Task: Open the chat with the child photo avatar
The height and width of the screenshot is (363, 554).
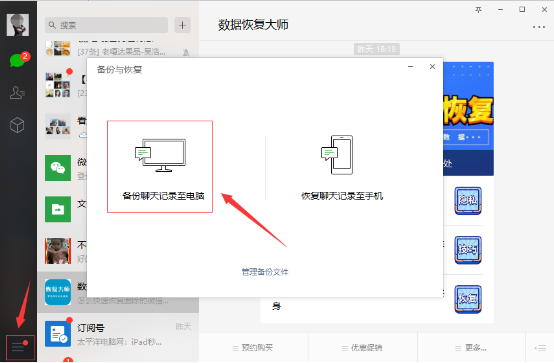Action: tap(58, 251)
